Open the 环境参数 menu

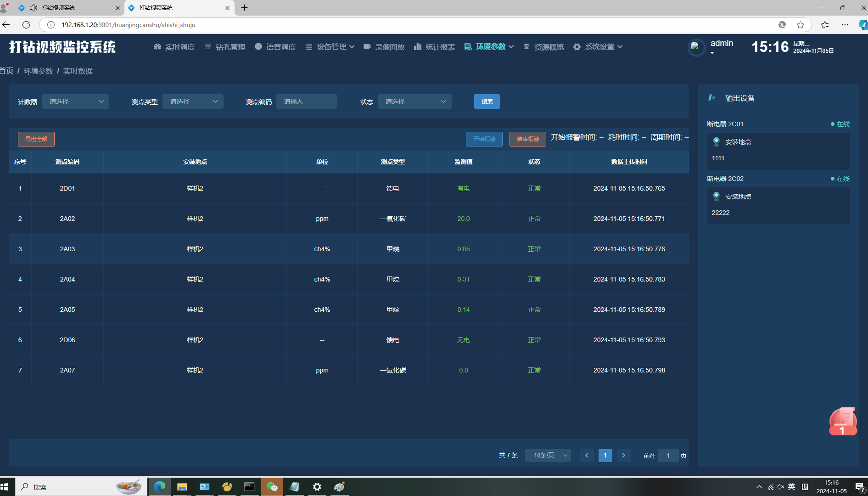[x=489, y=47]
